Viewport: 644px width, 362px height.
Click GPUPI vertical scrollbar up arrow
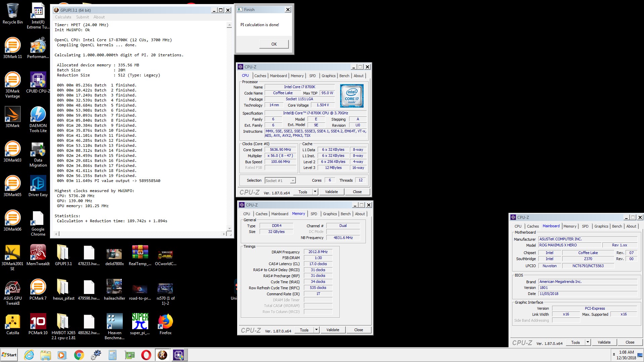pyautogui.click(x=229, y=25)
